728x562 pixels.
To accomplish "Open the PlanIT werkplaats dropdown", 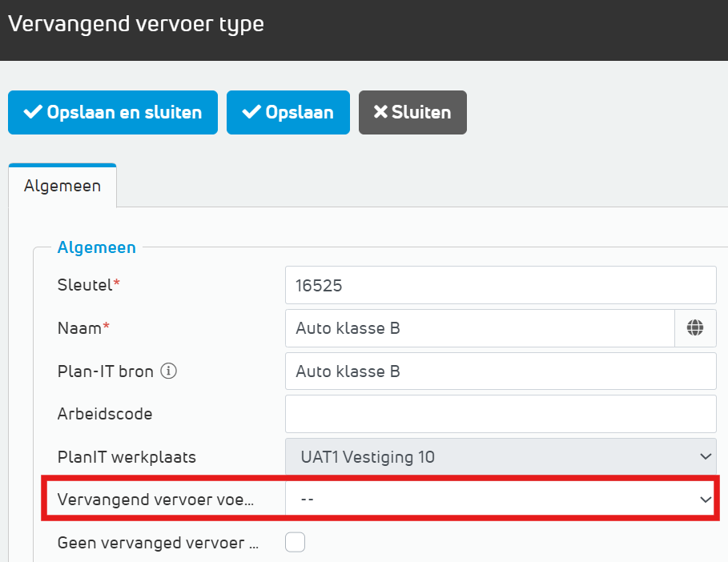I will 500,457.
